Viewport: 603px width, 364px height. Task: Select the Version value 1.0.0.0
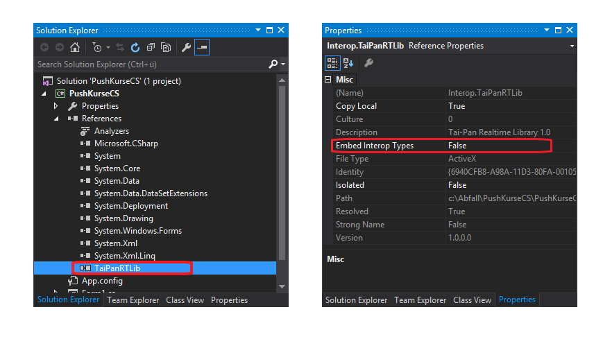click(x=459, y=238)
